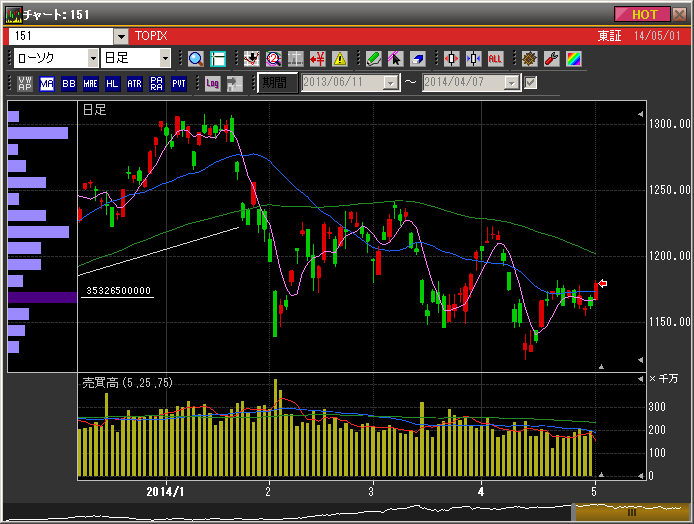Click the magnifying glass search icon

click(x=195, y=58)
